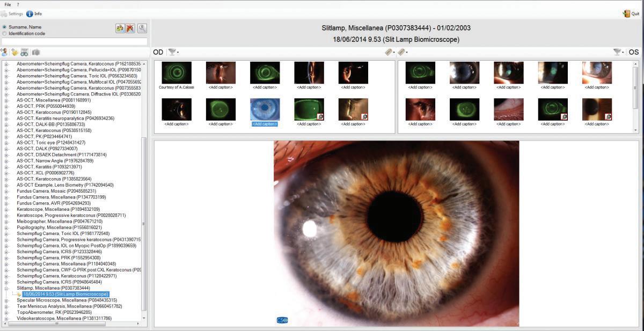Click the magnifier find patient icon
Screen dimensions: 644x331
(x=142, y=28)
